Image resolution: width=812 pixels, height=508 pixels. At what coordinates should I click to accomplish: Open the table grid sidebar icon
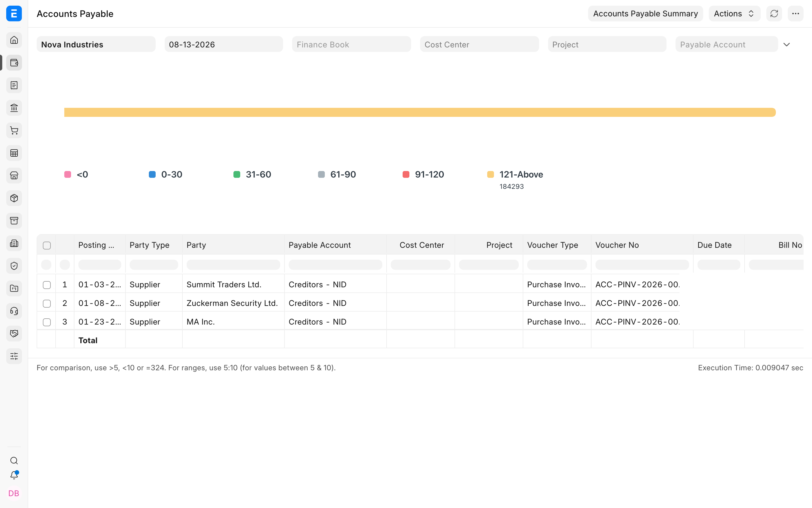pyautogui.click(x=14, y=153)
